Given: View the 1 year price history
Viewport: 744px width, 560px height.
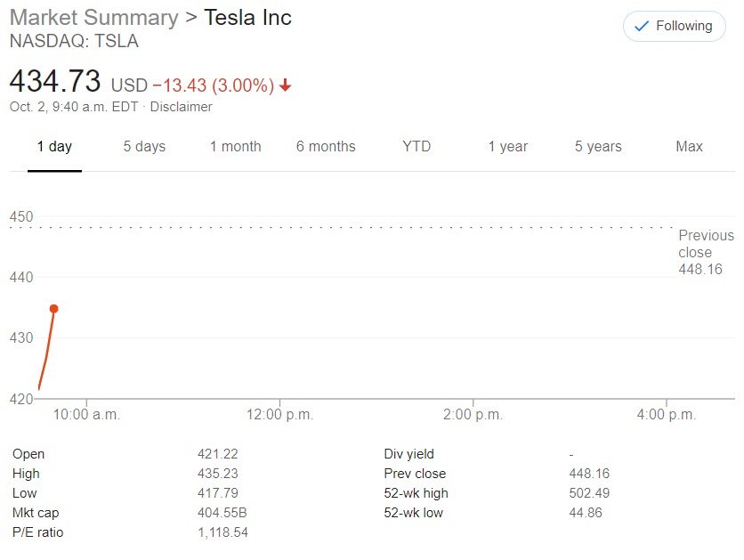Looking at the screenshot, I should click(507, 146).
